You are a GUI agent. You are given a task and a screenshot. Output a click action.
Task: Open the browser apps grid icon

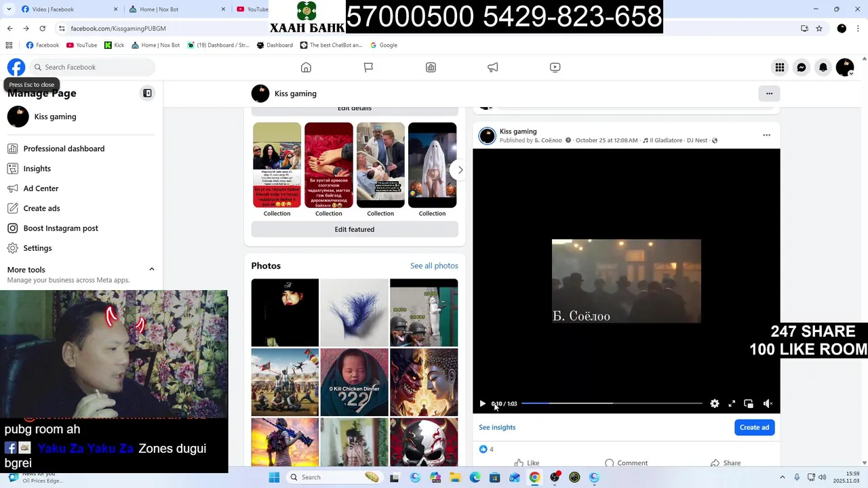tap(9, 45)
